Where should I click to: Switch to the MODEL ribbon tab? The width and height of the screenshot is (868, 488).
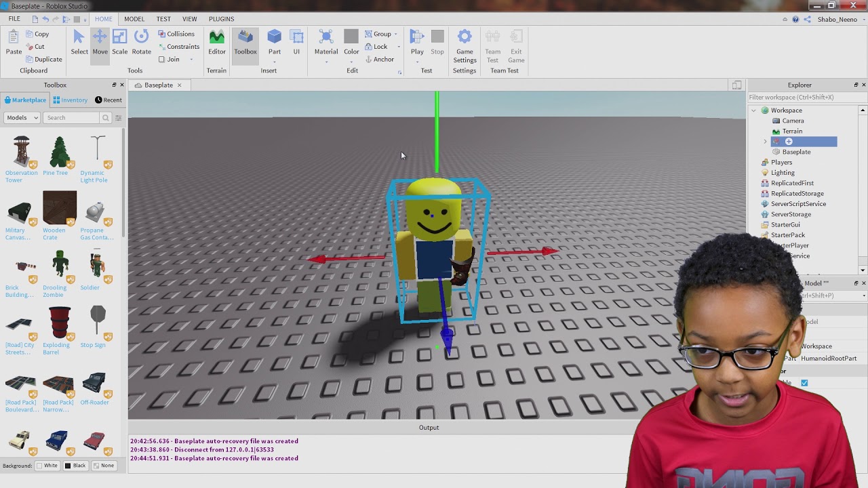point(134,19)
